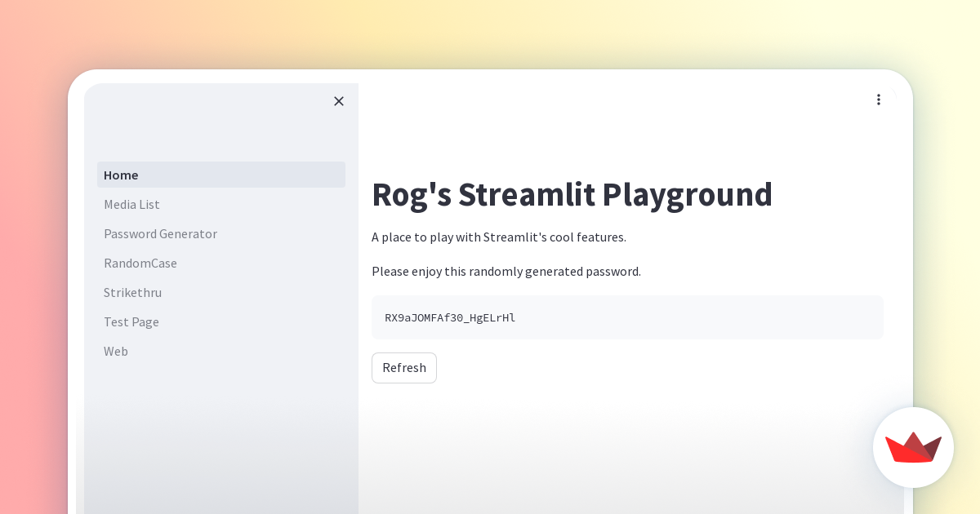Open the three-dot app options menu
980x514 pixels.
879,100
